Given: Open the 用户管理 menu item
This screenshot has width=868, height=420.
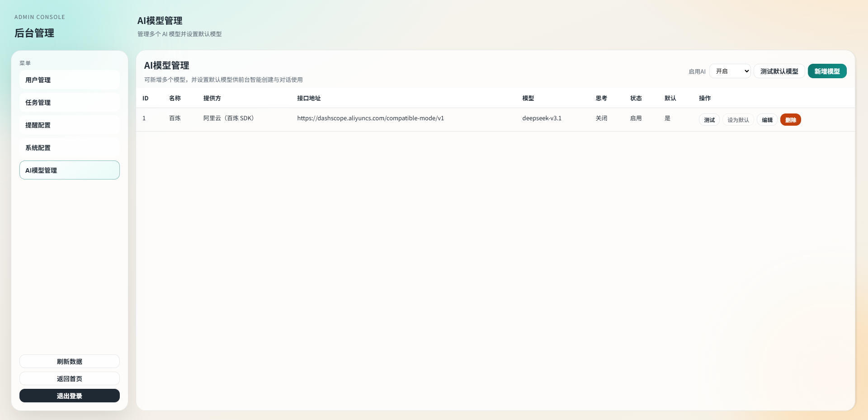Looking at the screenshot, I should point(69,80).
